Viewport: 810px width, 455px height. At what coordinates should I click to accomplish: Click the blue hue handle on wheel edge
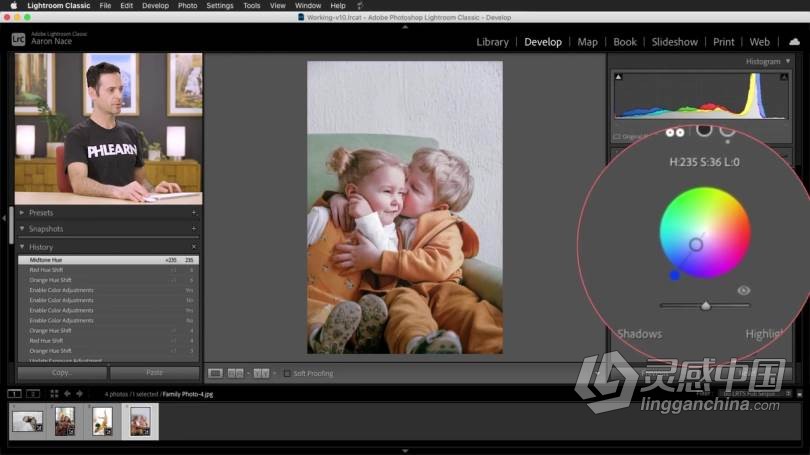pyautogui.click(x=675, y=275)
